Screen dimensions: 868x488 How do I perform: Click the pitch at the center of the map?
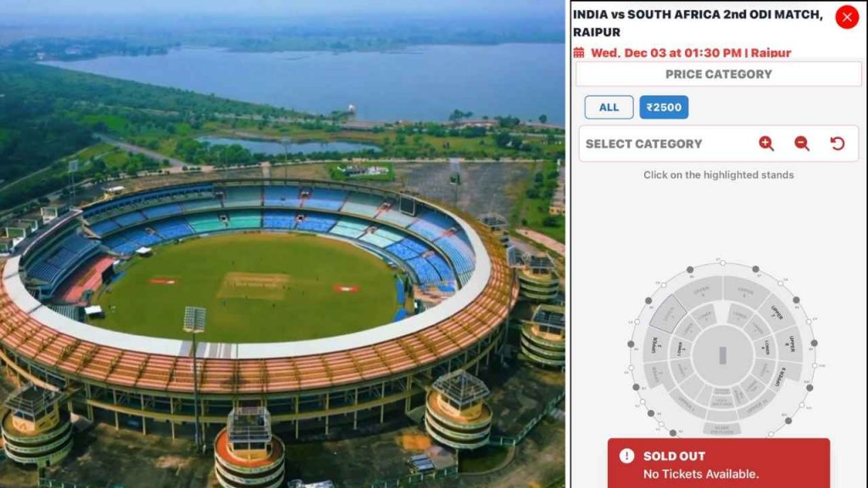pos(723,354)
